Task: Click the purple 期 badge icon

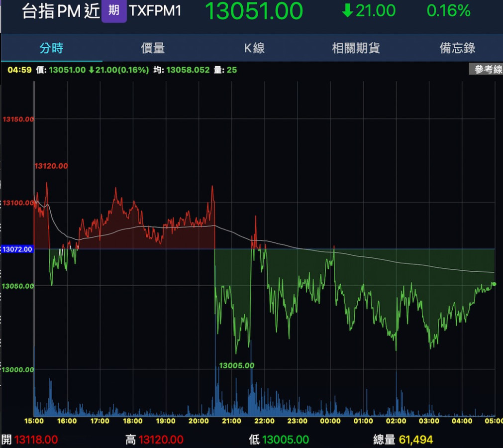Action: (114, 10)
